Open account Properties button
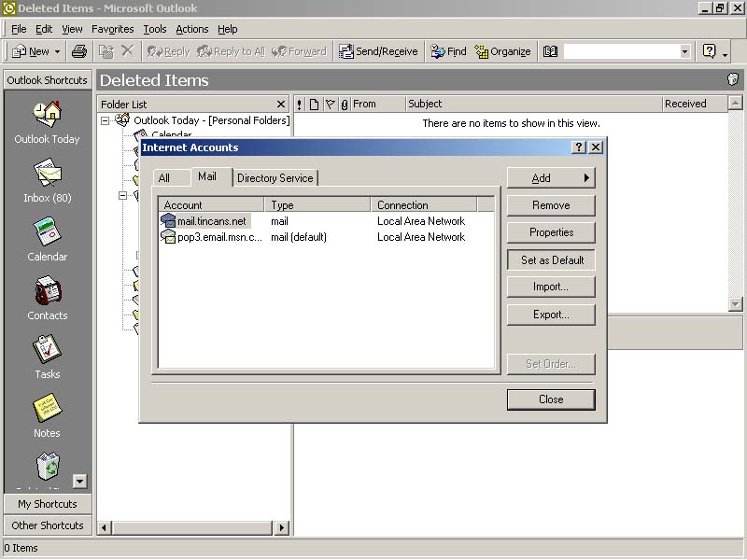This screenshot has height=560, width=747. point(551,232)
